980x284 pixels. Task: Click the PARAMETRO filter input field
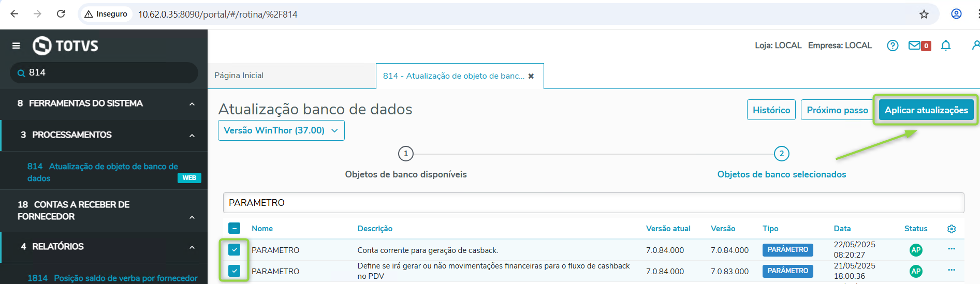593,203
